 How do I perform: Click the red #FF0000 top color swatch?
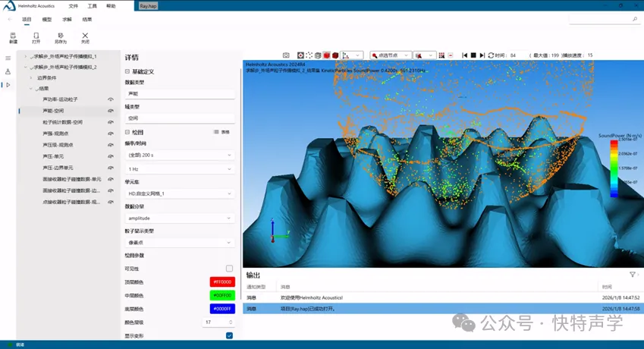point(222,282)
